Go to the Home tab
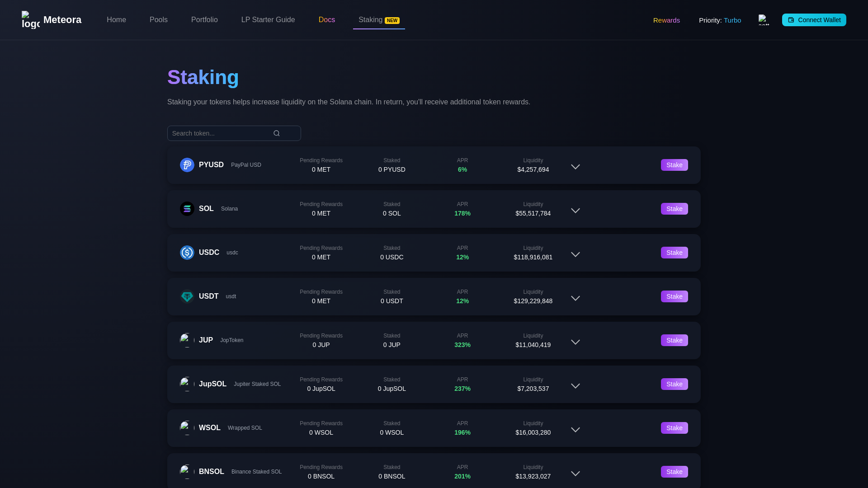 [116, 20]
